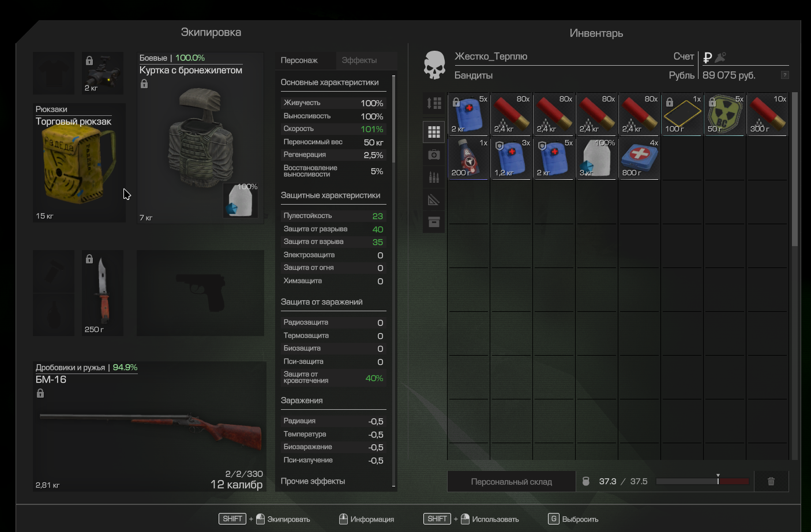Viewport: 811px width, 532px height.
Task: Select the ruble currency icon
Action: 707,58
